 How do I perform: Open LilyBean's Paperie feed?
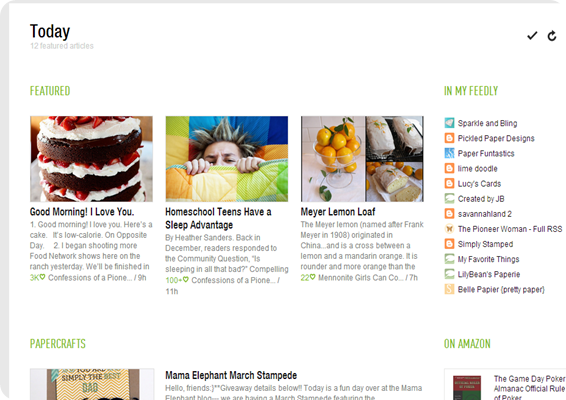pos(489,274)
